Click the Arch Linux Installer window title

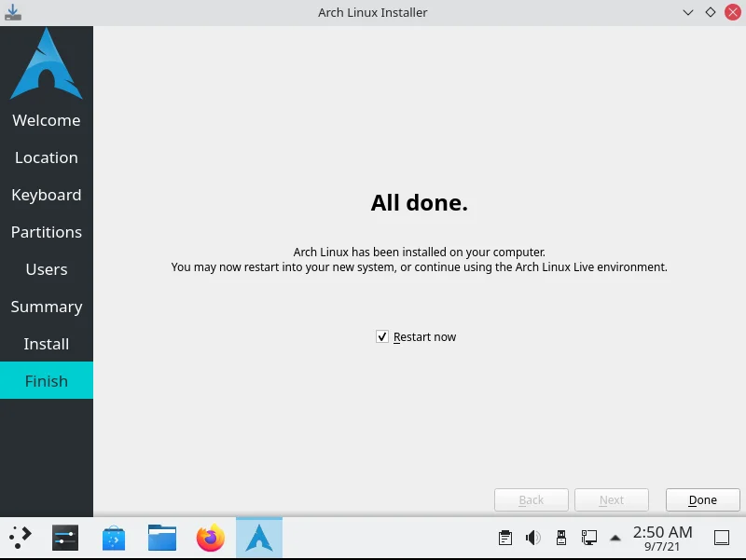(x=372, y=12)
